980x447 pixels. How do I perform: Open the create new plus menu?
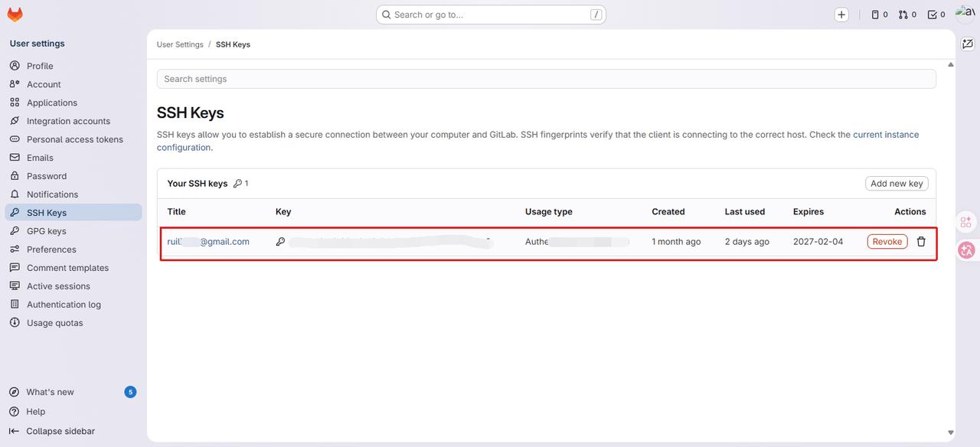841,15
